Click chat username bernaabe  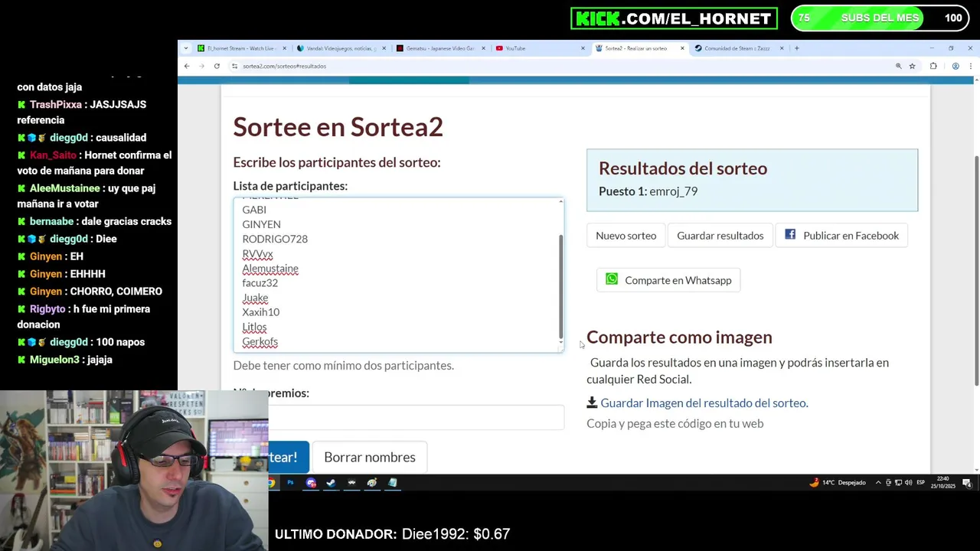[51, 221]
